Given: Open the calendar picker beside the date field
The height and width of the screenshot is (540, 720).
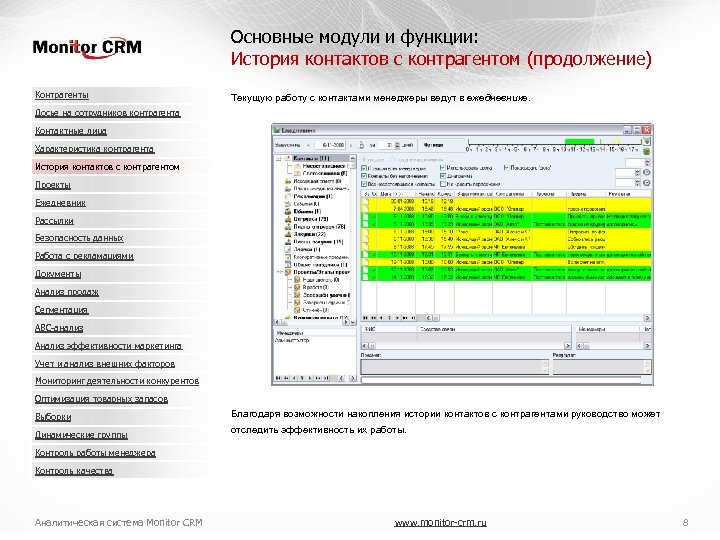Looking at the screenshot, I should pyautogui.click(x=361, y=145).
